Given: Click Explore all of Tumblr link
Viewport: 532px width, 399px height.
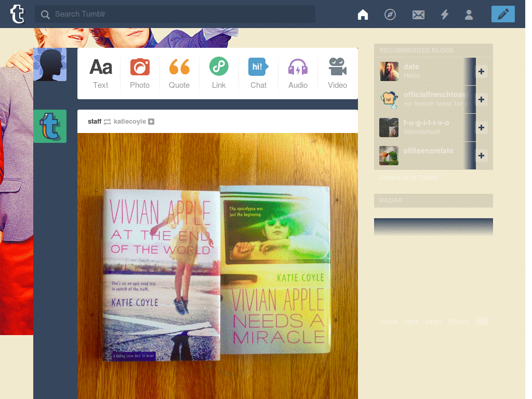Looking at the screenshot, I should click(x=408, y=178).
